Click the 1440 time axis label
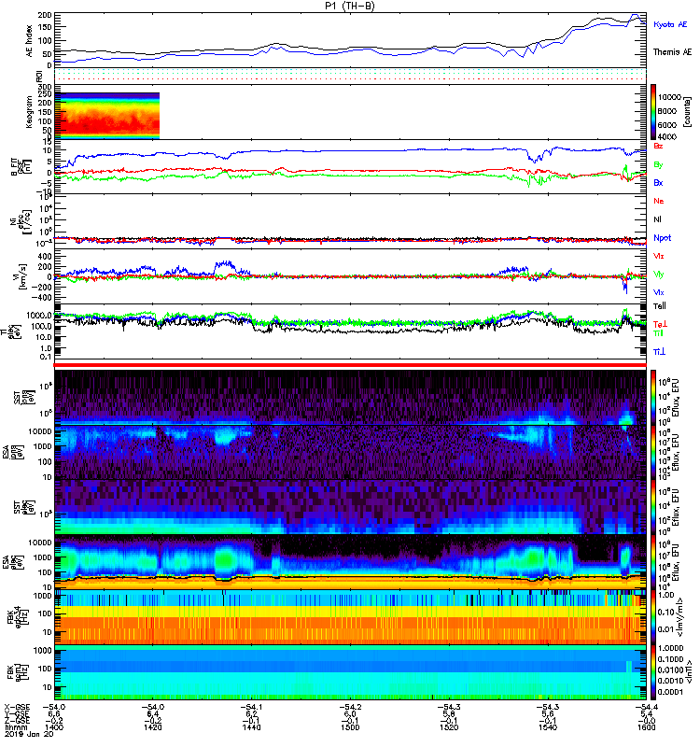 (251, 727)
